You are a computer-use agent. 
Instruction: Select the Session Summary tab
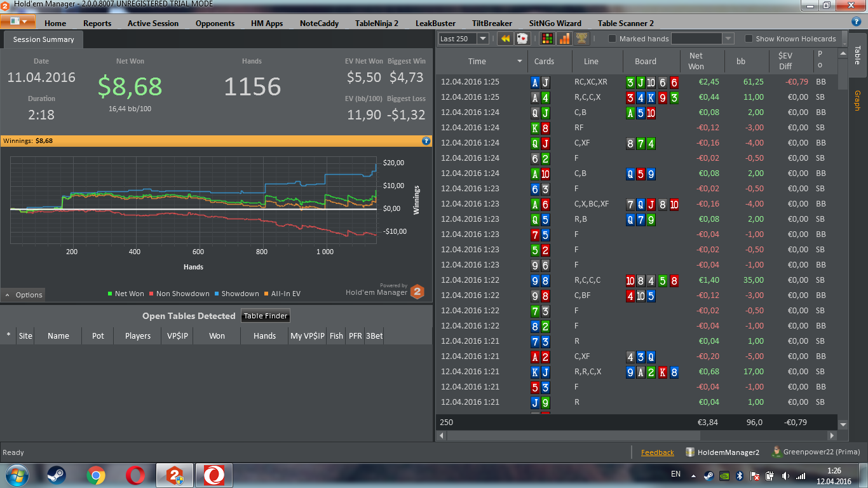pos(43,39)
